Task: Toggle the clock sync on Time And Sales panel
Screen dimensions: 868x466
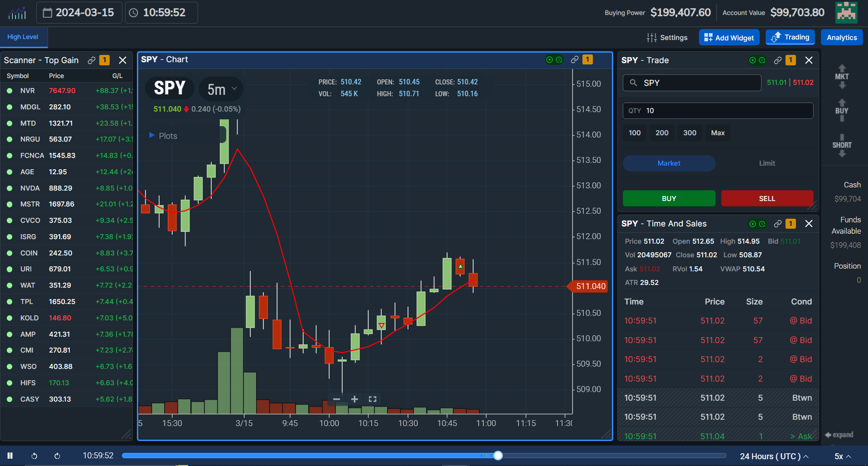Action: (x=762, y=224)
